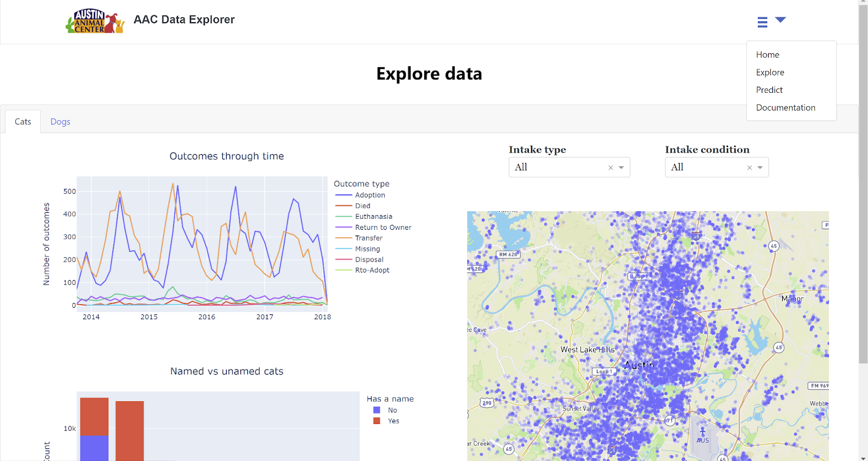Open the hamburger menu icon
868x461 pixels.
click(762, 22)
